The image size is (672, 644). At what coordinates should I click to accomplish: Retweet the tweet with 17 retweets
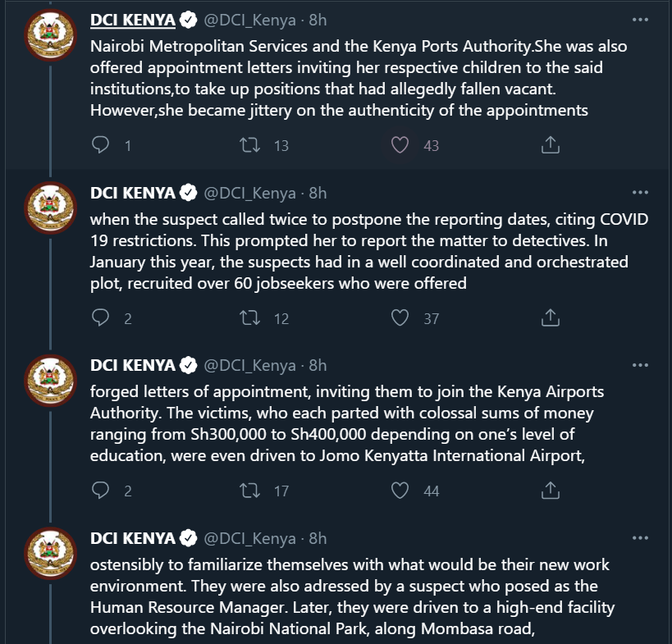click(249, 491)
